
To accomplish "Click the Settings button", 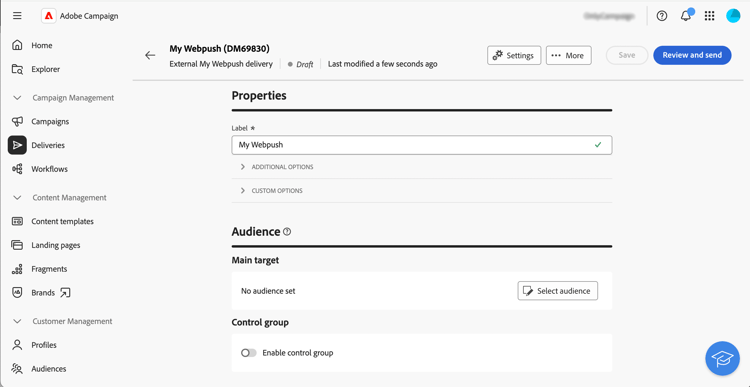I will (514, 55).
